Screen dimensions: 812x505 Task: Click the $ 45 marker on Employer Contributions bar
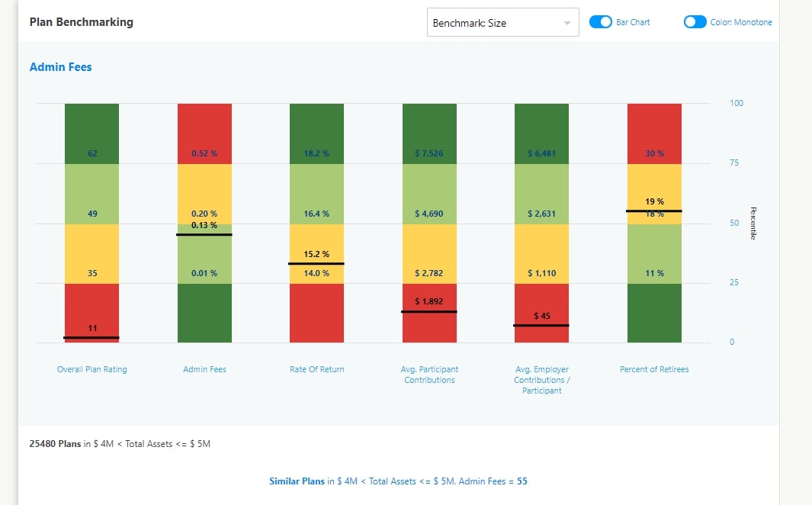click(x=541, y=325)
